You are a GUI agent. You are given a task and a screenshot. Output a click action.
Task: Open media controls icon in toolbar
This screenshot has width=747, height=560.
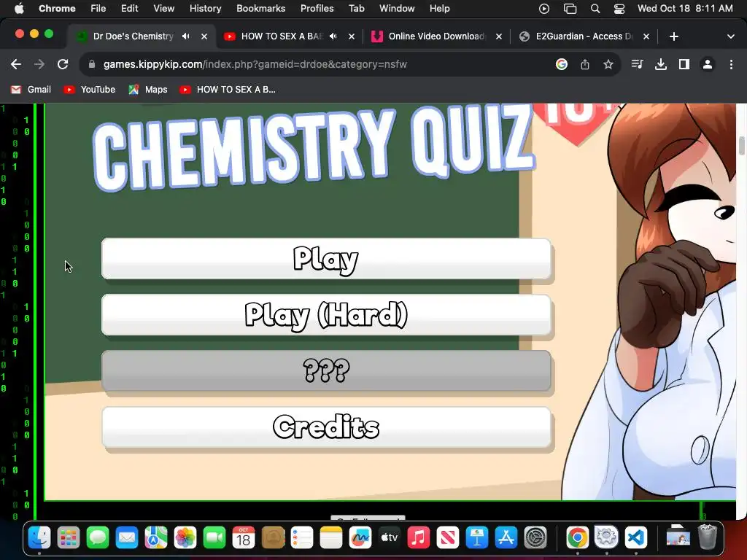(637, 64)
